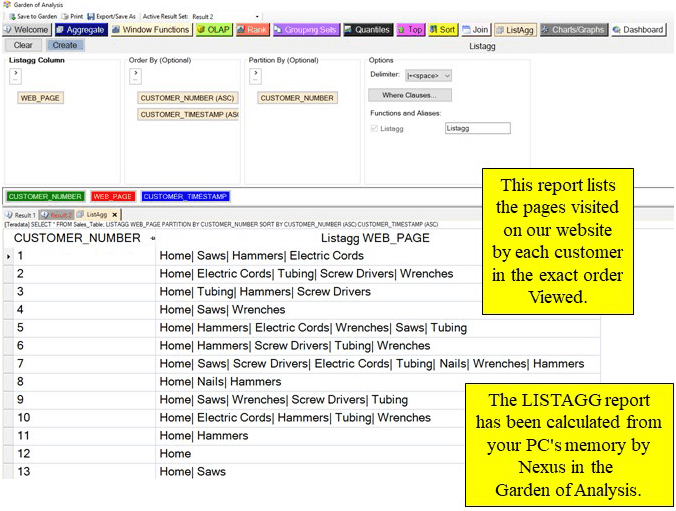Viewport: 676px width, 511px height.
Task: Select the red WEB_PAGE column chip
Action: (x=113, y=197)
